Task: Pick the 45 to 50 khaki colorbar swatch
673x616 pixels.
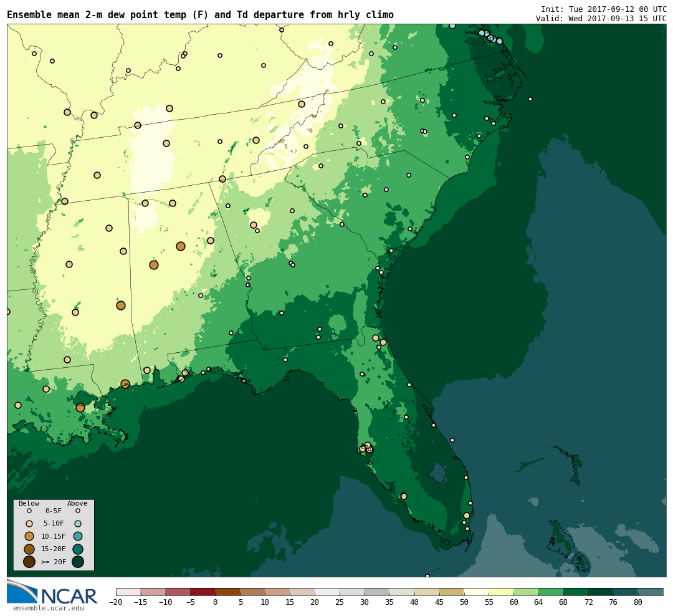Action: tap(452, 592)
